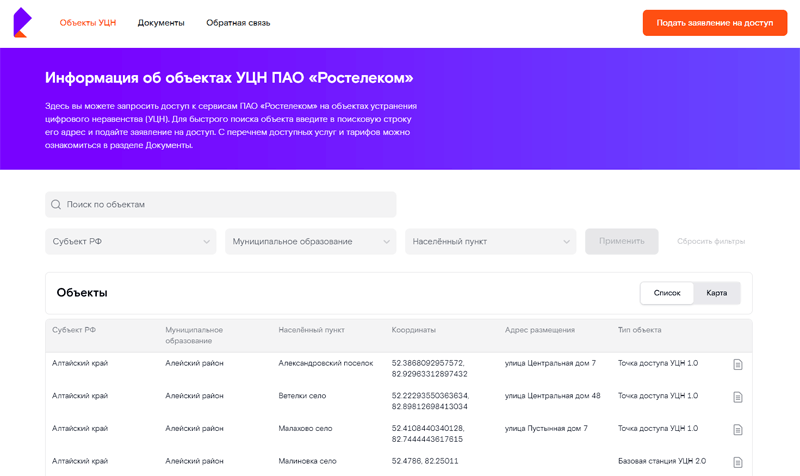Viewport: 800px width, 476px height.
Task: Open document icon for Александровский поселок row
Action: (738, 364)
